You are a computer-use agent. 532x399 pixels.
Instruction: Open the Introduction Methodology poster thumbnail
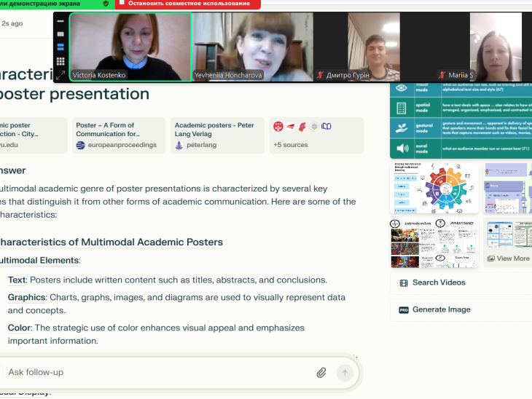coord(434,242)
